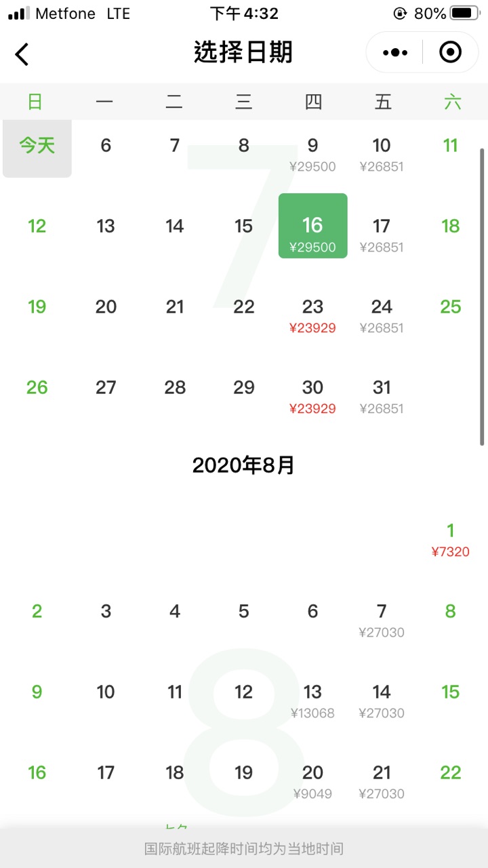488x868 pixels.
Task: Select July 10 priced ¥26851
Action: point(382,155)
